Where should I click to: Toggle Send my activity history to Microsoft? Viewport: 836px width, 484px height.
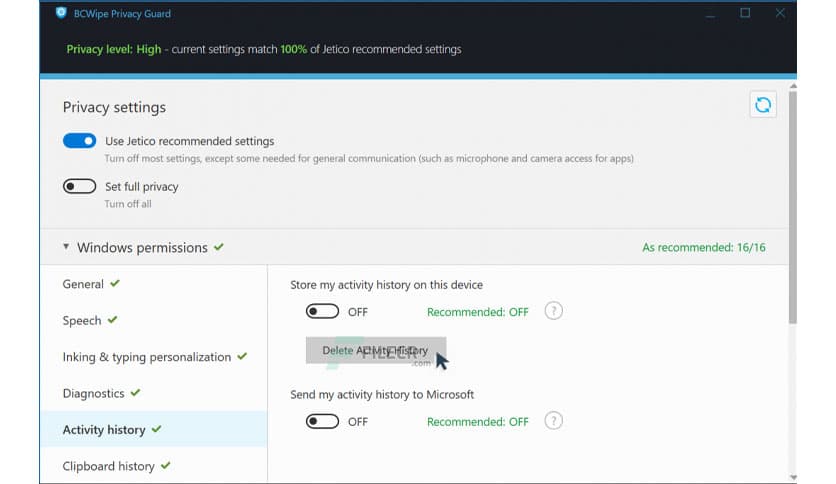point(322,421)
